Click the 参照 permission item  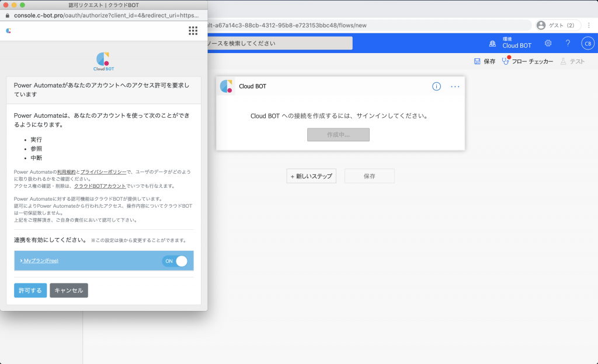click(36, 149)
